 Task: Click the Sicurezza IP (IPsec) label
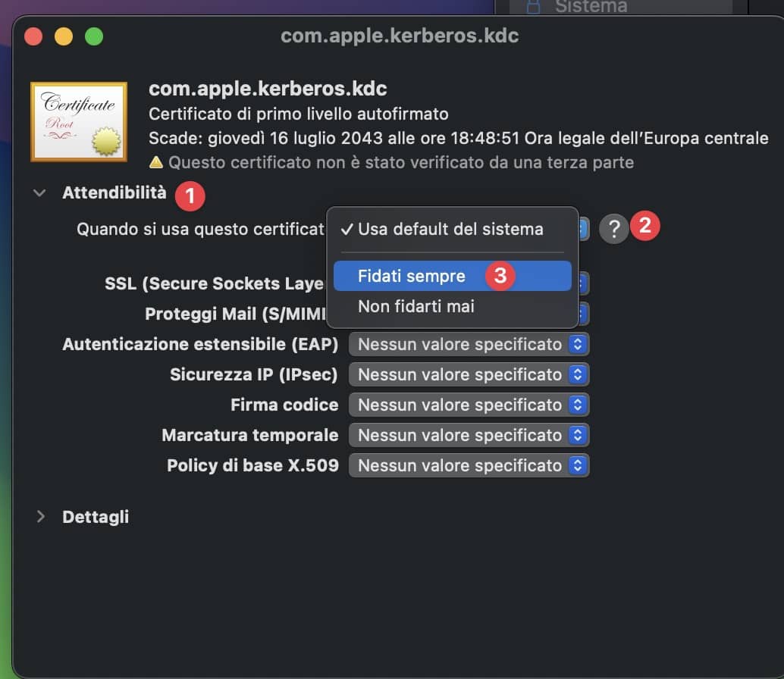point(254,374)
